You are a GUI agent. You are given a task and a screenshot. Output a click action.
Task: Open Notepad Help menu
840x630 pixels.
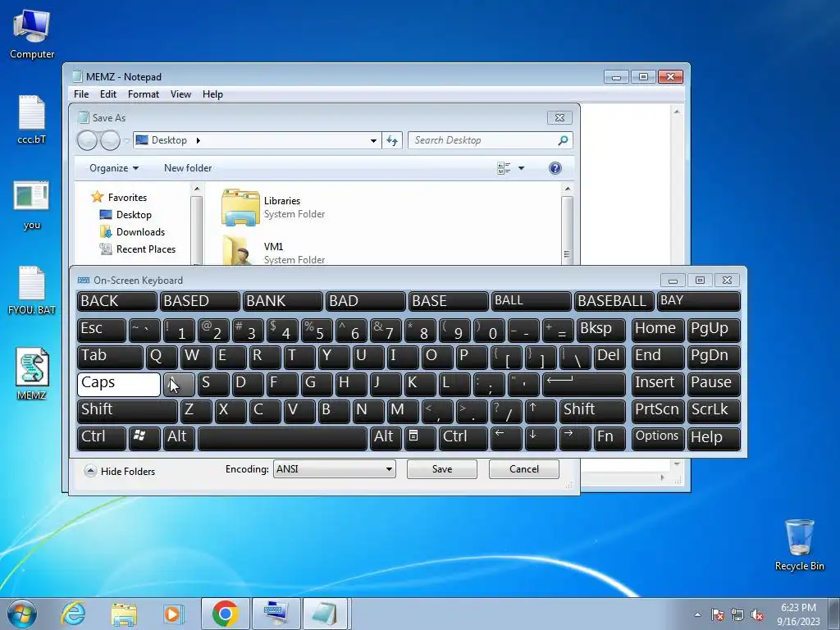coord(212,94)
